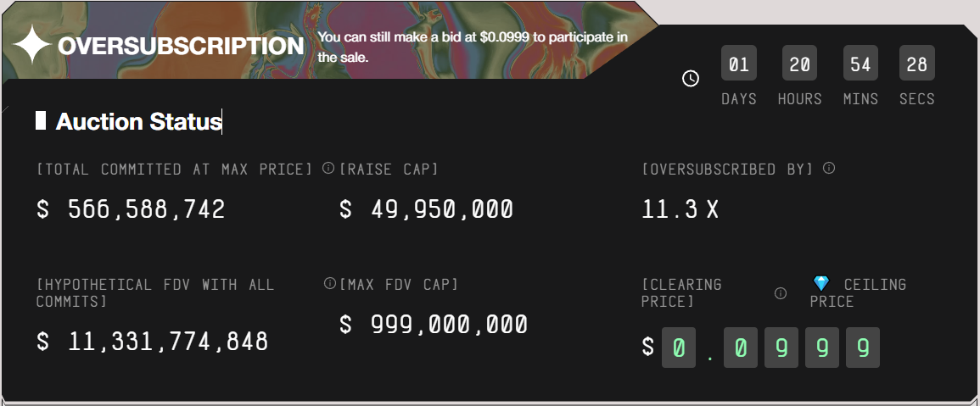Viewport: 980px width, 406px height.
Task: Click the OVERSUBSCRIPTION banner title
Action: point(181,46)
